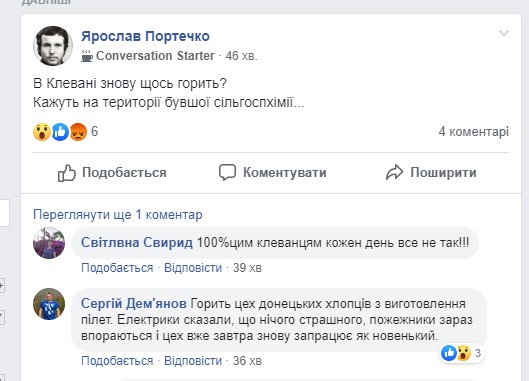
Task: Click the post timestamp 46 хв.
Action: (241, 56)
